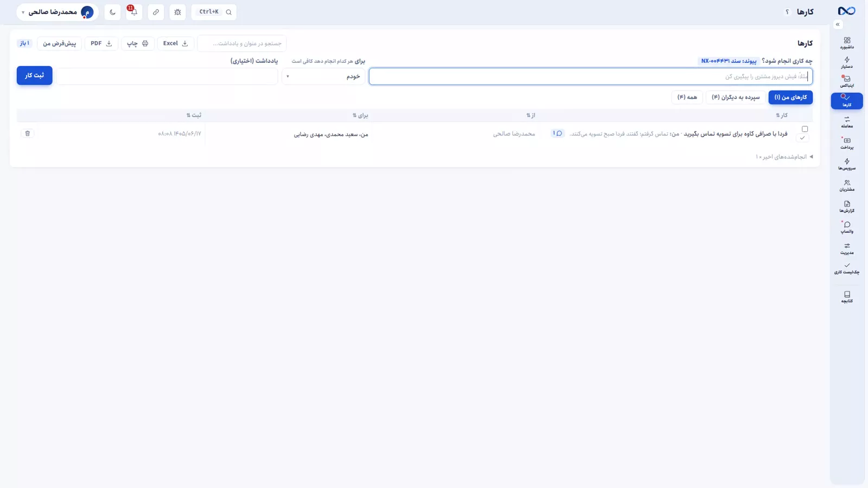Click the bug report icon
This screenshot has width=868, height=488.
pyautogui.click(x=177, y=12)
